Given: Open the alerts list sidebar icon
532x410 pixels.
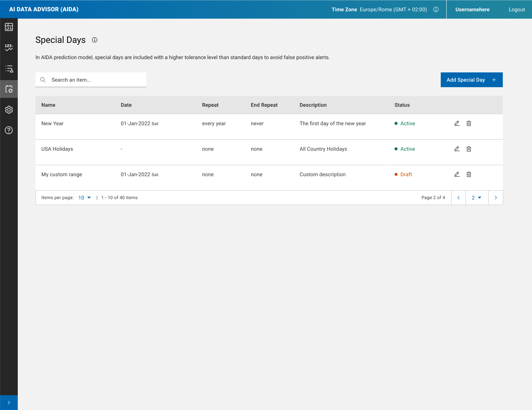Looking at the screenshot, I should [x=9, y=69].
